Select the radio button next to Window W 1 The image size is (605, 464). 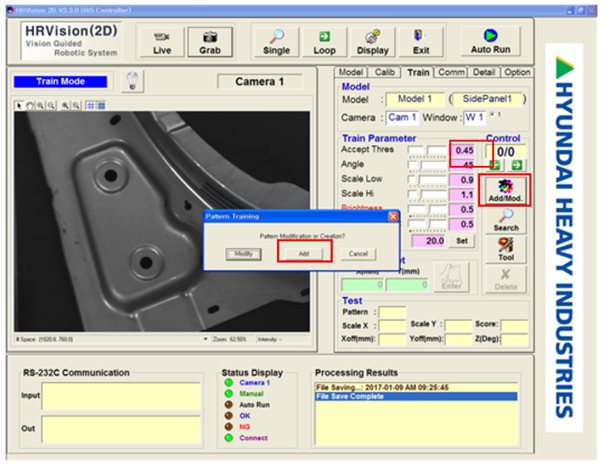[x=492, y=115]
